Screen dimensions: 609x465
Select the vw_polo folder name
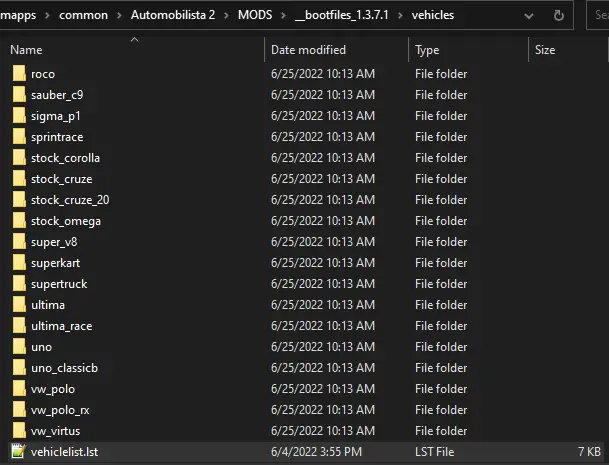(53, 389)
